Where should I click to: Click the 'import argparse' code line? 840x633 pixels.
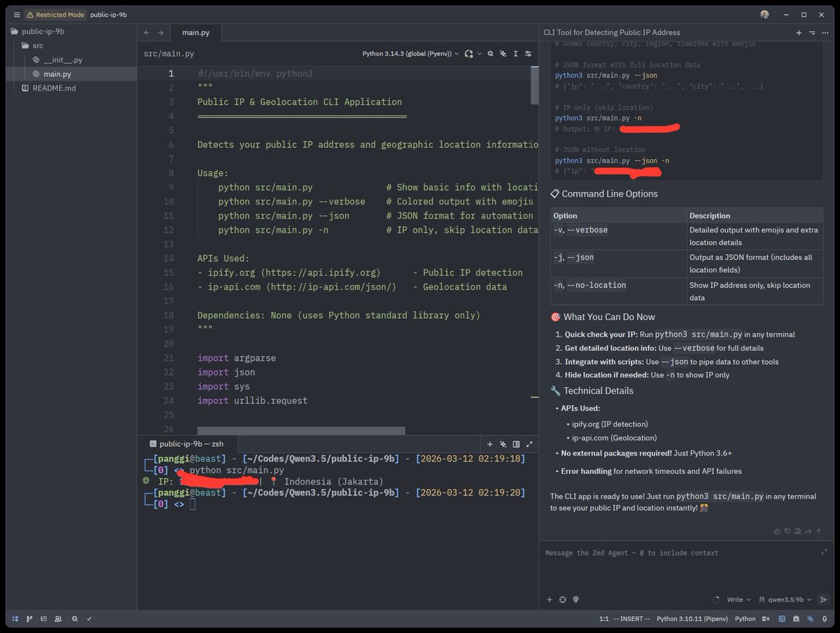(x=237, y=358)
